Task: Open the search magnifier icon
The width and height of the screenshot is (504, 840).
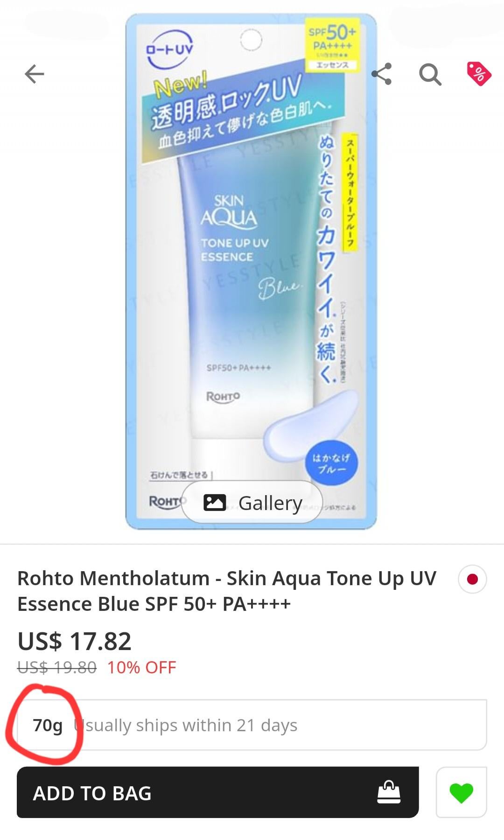Action: pyautogui.click(x=430, y=74)
